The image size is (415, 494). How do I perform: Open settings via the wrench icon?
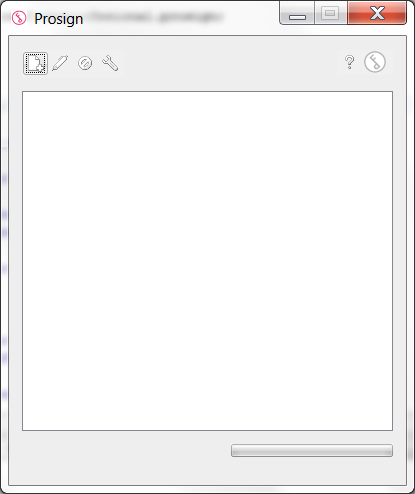(x=110, y=63)
